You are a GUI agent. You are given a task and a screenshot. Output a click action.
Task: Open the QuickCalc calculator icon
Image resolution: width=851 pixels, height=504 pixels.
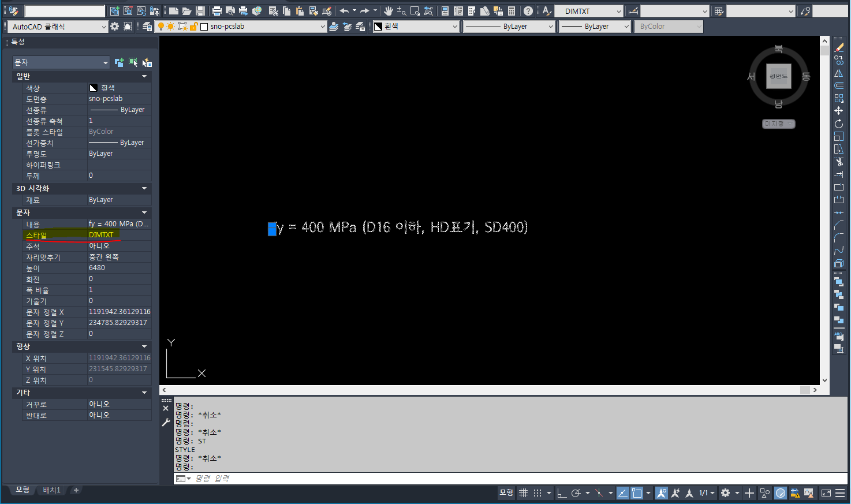[x=512, y=11]
